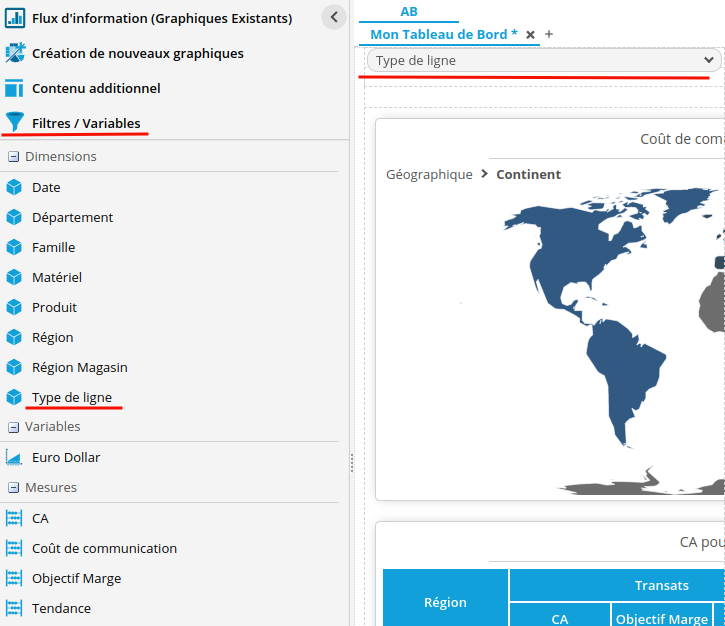Switch to the AB tab
Screen dimensions: 725x626
408,12
